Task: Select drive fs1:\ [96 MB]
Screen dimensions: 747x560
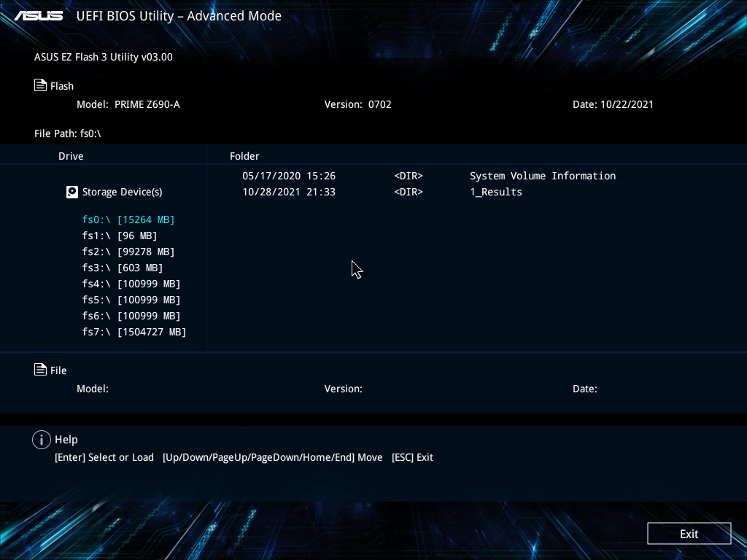Action: point(119,236)
